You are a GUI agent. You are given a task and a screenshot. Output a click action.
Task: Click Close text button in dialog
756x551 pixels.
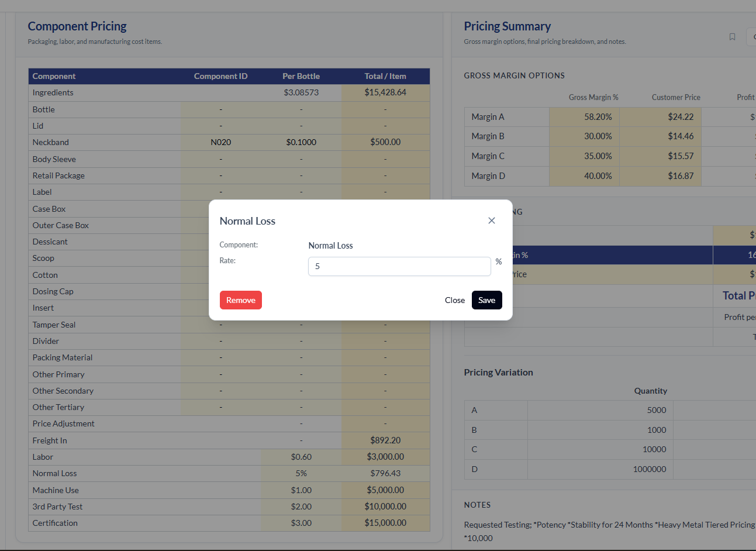coord(455,300)
